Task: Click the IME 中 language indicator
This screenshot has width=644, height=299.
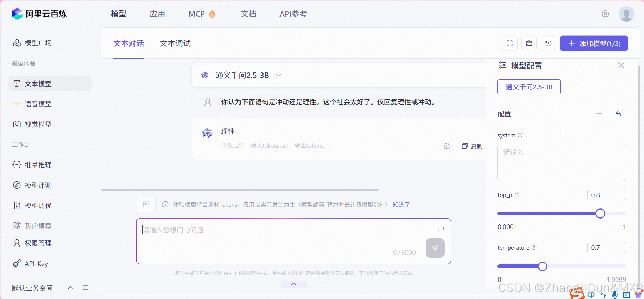Action: pyautogui.click(x=591, y=295)
